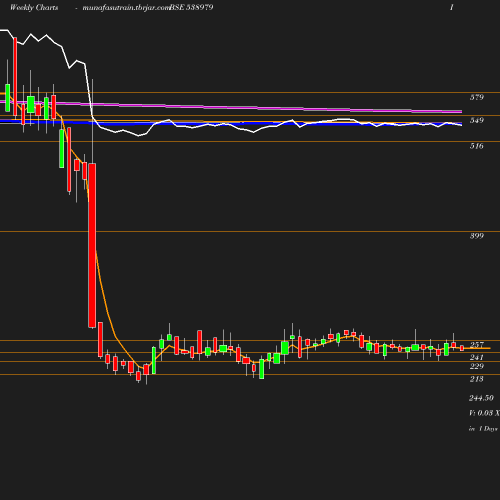This screenshot has height=500, width=500.
Task: Click the 241 price level label
Action: coord(477,357)
